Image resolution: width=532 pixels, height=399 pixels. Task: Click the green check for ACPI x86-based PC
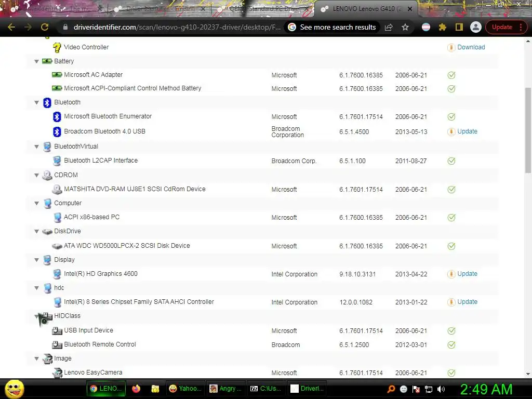pos(451,218)
